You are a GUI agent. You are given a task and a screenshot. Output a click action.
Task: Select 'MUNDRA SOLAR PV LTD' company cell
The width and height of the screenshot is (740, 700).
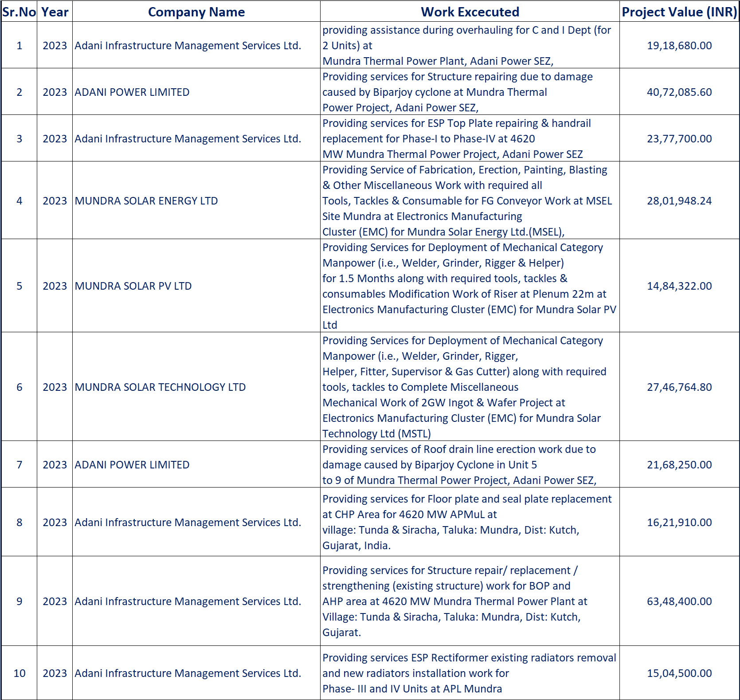tap(196, 286)
